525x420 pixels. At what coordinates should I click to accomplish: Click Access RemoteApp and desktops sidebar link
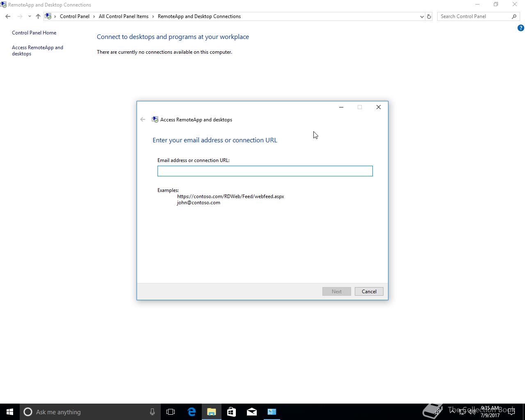37,50
